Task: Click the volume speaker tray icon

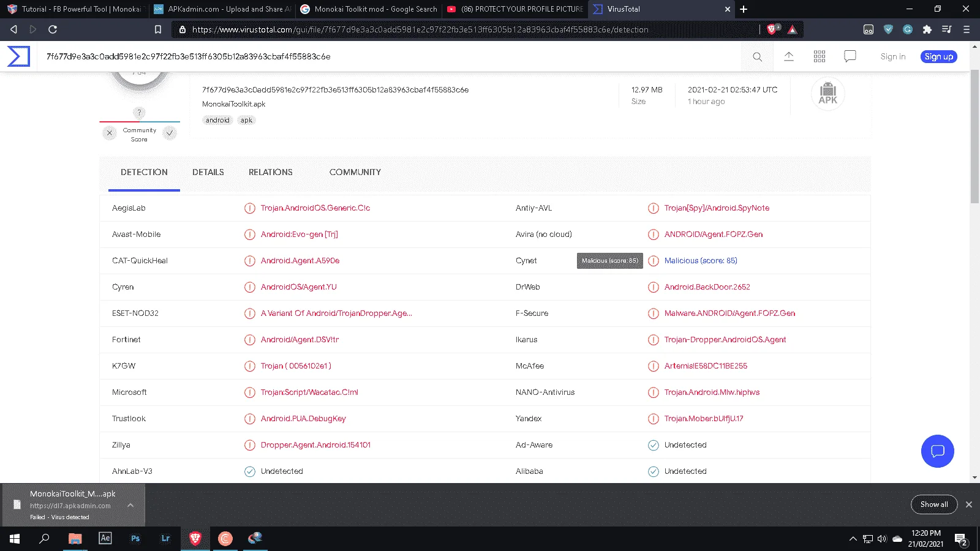Action: click(882, 539)
